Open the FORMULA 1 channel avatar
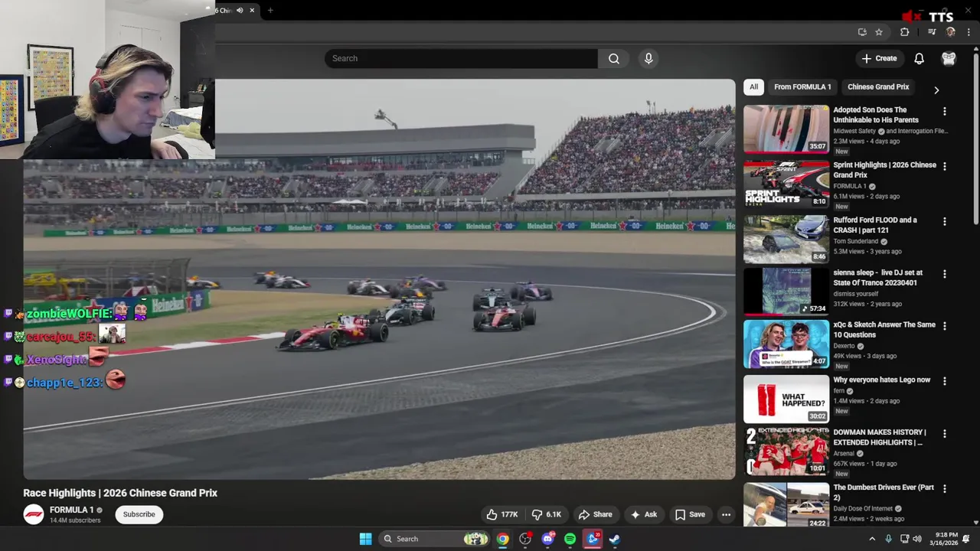Image resolution: width=980 pixels, height=551 pixels. [x=34, y=514]
